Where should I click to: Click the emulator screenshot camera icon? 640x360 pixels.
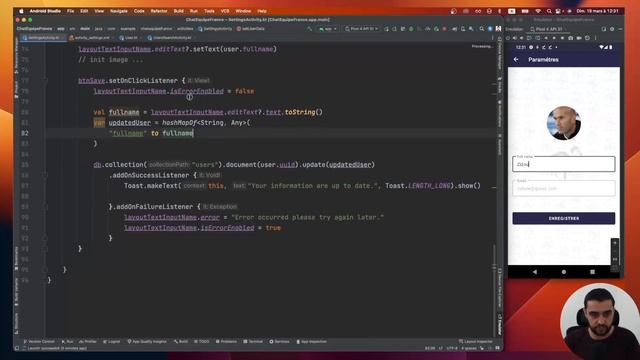coord(571,38)
